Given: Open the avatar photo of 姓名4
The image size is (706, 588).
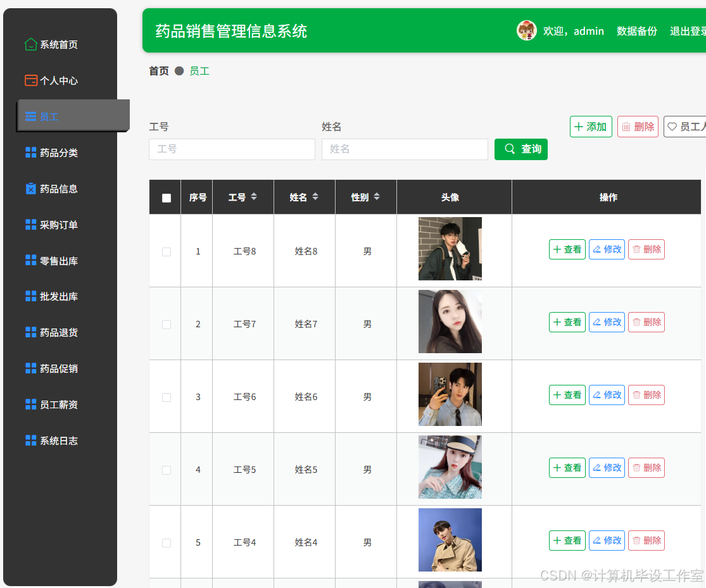Looking at the screenshot, I should (x=450, y=540).
